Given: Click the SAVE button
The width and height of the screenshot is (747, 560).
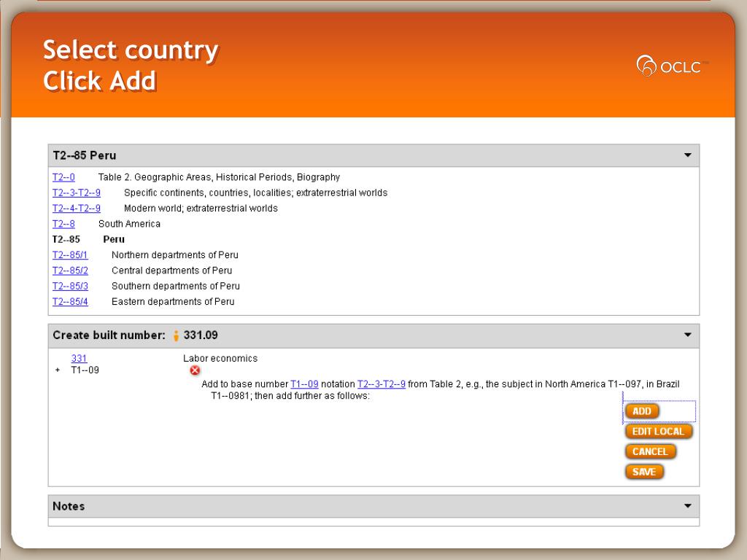Looking at the screenshot, I should coord(644,472).
